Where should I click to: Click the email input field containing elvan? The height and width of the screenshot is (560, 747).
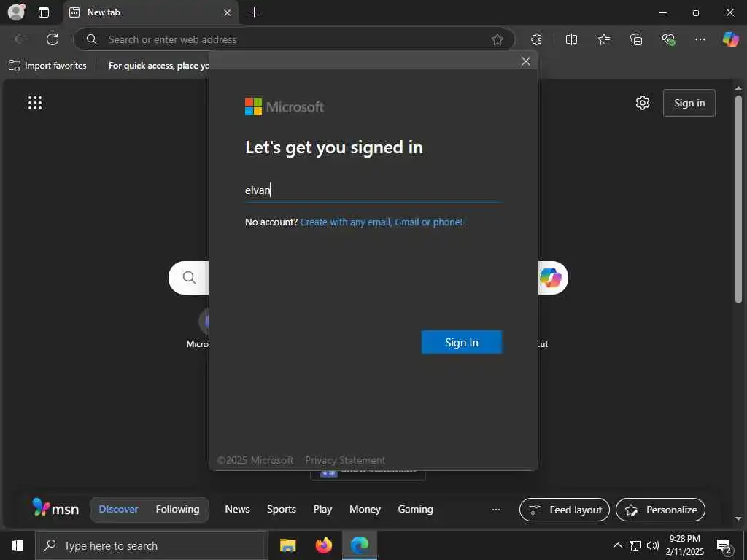[x=373, y=190]
